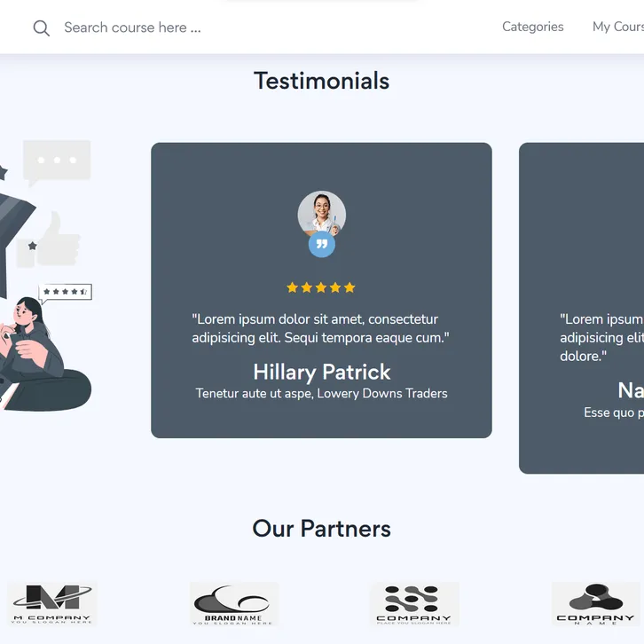Open the My Courses menu item
Viewport: 644px width, 644px height.
tap(618, 27)
